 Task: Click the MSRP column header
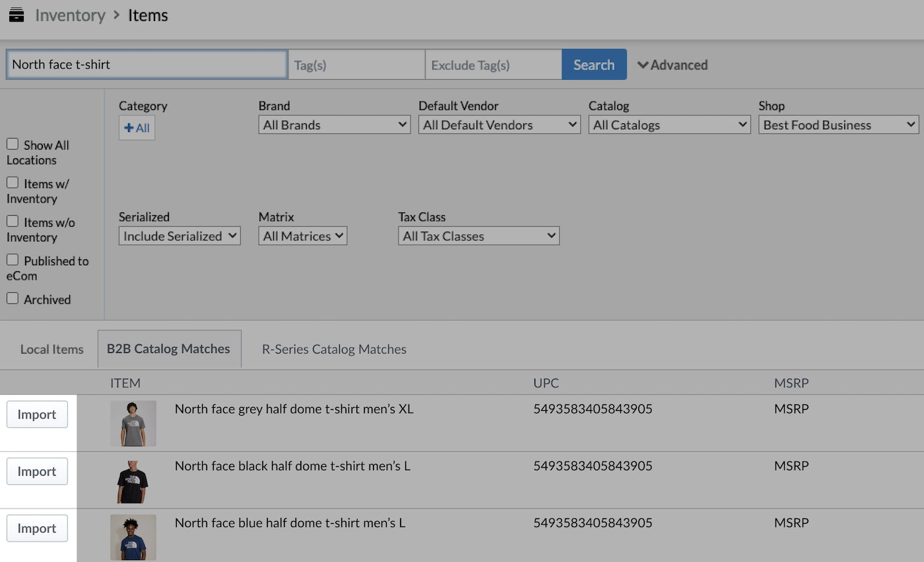point(791,383)
